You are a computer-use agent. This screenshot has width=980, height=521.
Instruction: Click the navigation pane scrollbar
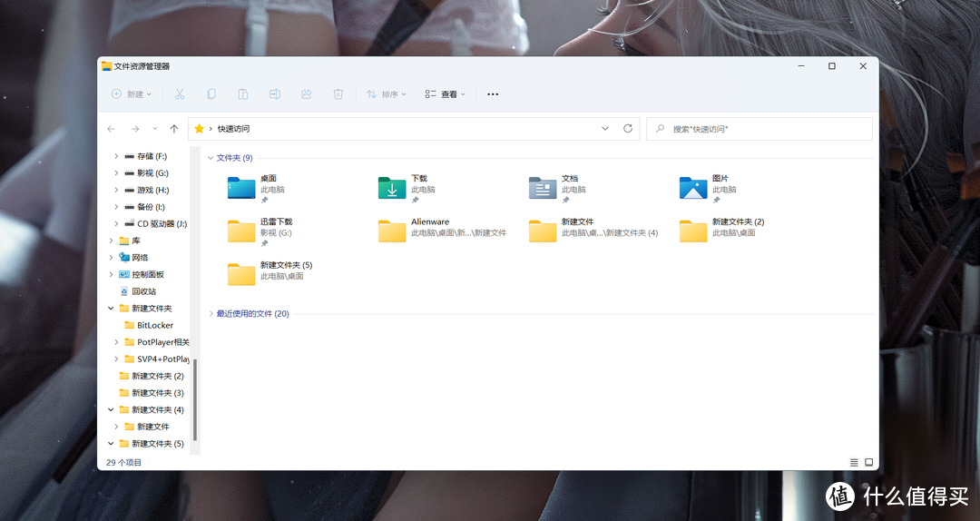point(195,400)
